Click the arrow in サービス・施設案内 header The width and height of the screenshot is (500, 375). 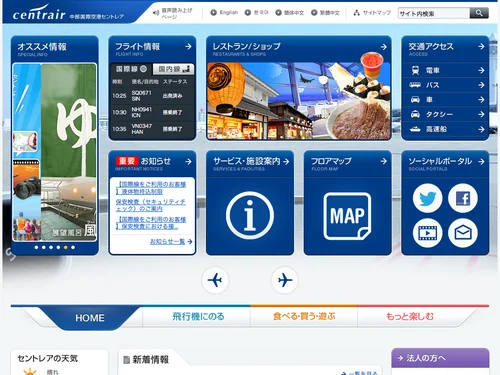(x=286, y=161)
